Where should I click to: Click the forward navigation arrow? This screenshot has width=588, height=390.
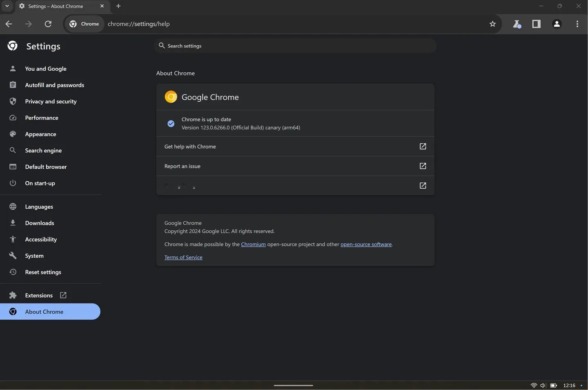[x=28, y=24]
